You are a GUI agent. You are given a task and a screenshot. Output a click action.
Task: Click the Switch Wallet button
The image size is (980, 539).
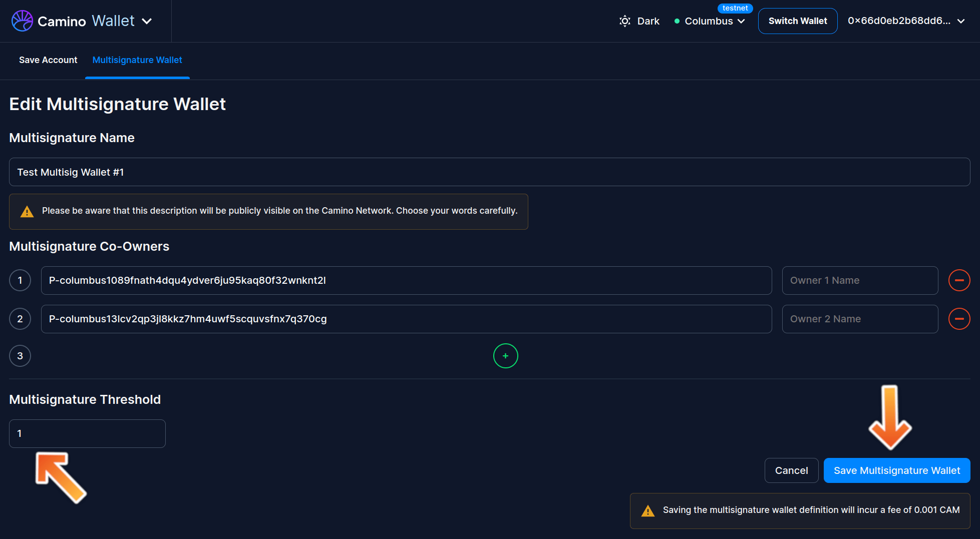click(x=798, y=21)
